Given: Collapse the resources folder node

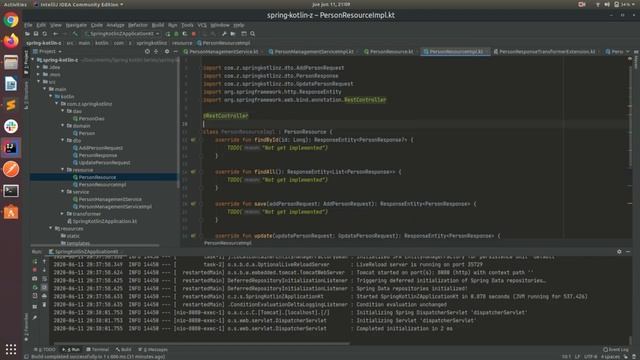Looking at the screenshot, I should (x=51, y=229).
